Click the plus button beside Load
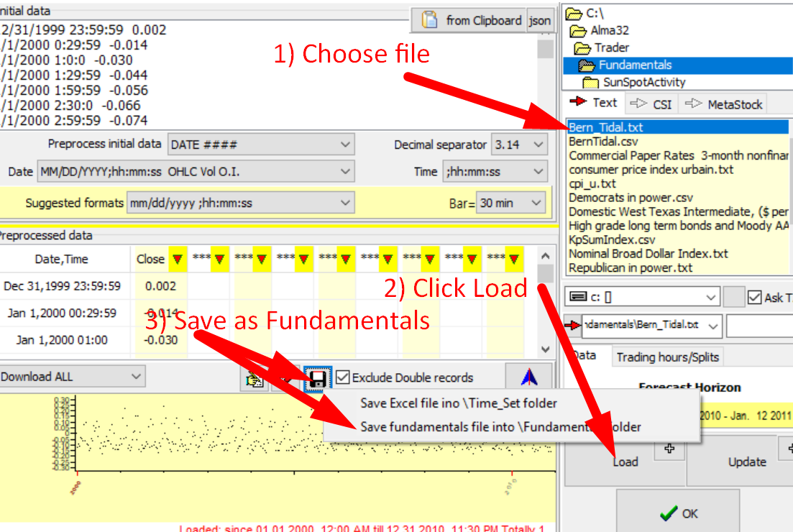The width and height of the screenshot is (793, 532). [670, 448]
